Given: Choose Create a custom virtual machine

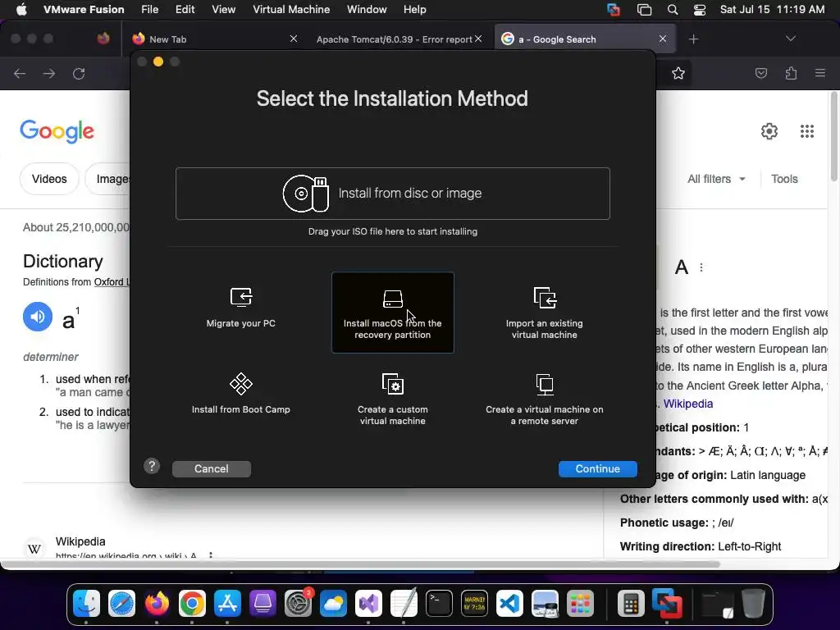Looking at the screenshot, I should pos(393,399).
